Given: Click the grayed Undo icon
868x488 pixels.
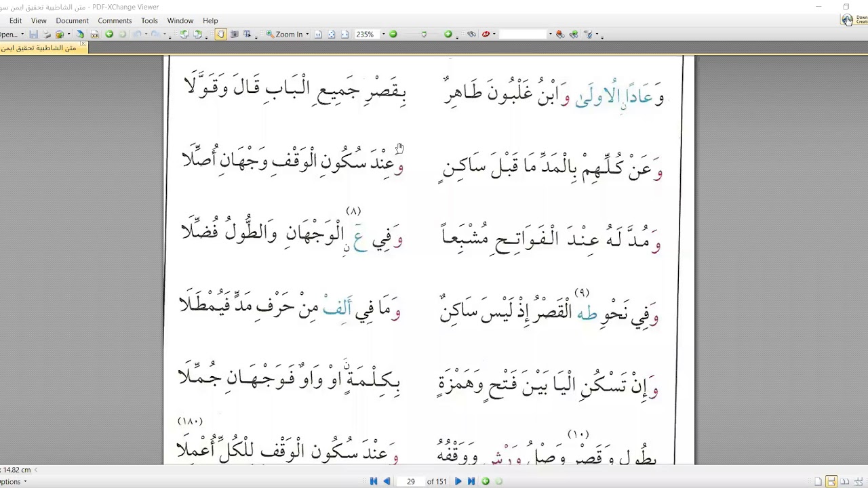Looking at the screenshot, I should point(138,34).
